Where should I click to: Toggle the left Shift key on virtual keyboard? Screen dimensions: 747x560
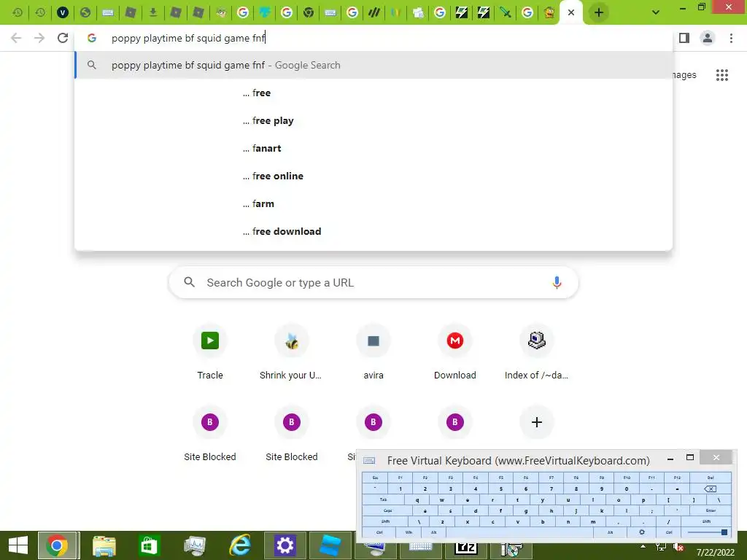(x=385, y=521)
